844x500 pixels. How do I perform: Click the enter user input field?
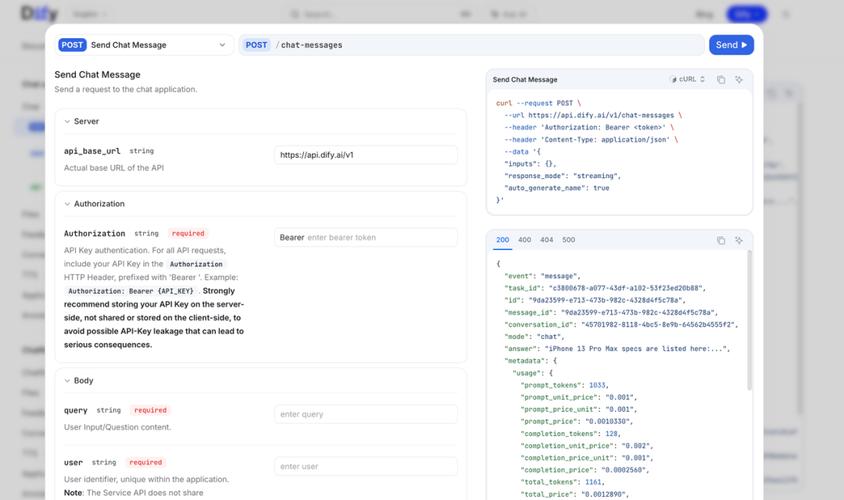click(365, 466)
